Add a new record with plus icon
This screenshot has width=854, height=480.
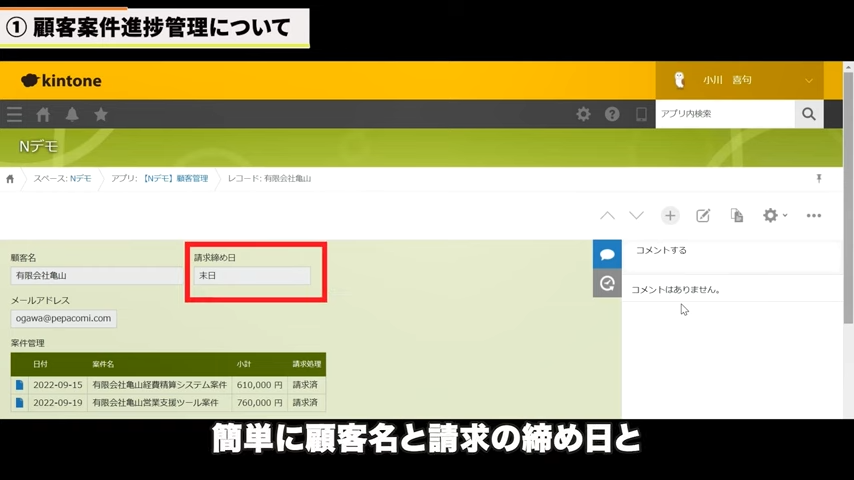pyautogui.click(x=670, y=216)
